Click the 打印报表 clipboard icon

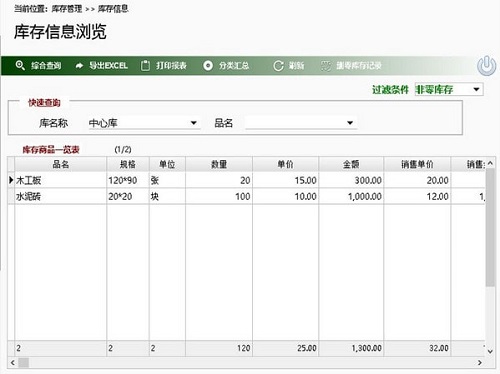pyautogui.click(x=145, y=65)
